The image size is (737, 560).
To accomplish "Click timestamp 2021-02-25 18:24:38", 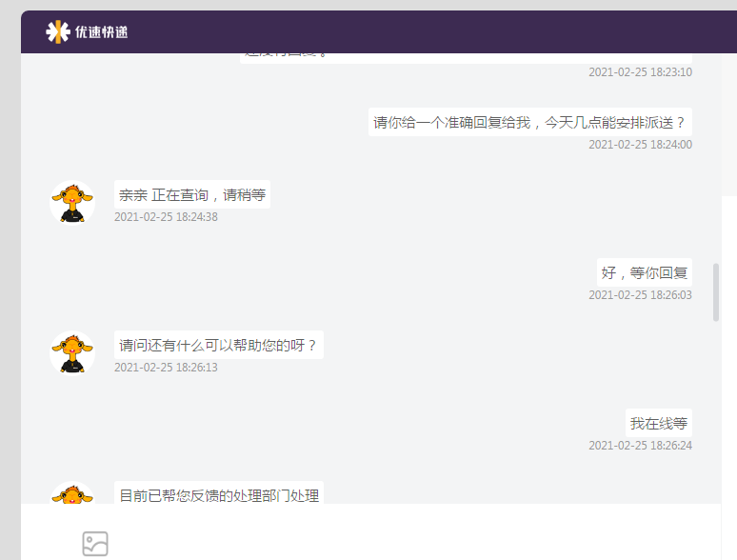I will point(166,217).
